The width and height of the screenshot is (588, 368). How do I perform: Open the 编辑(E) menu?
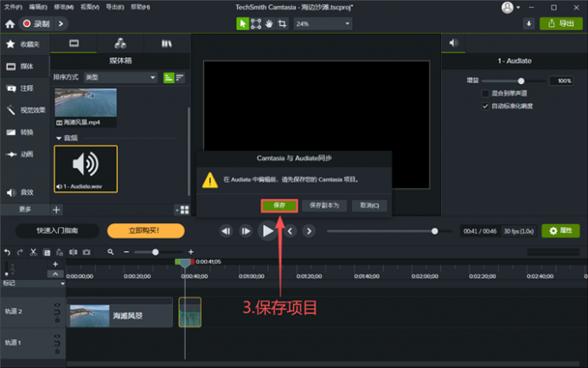coord(38,7)
